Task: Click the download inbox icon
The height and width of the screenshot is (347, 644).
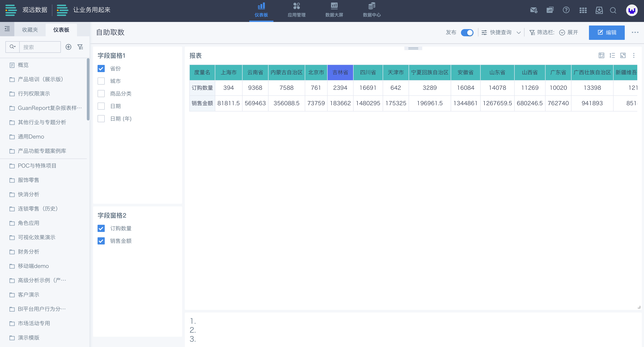Action: coord(599,10)
